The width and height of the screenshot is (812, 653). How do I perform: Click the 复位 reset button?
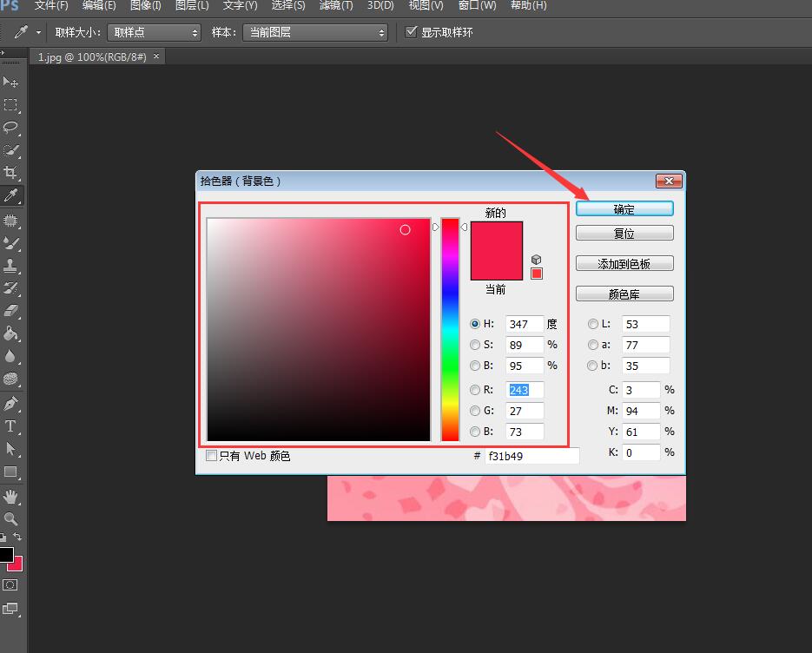coord(624,233)
